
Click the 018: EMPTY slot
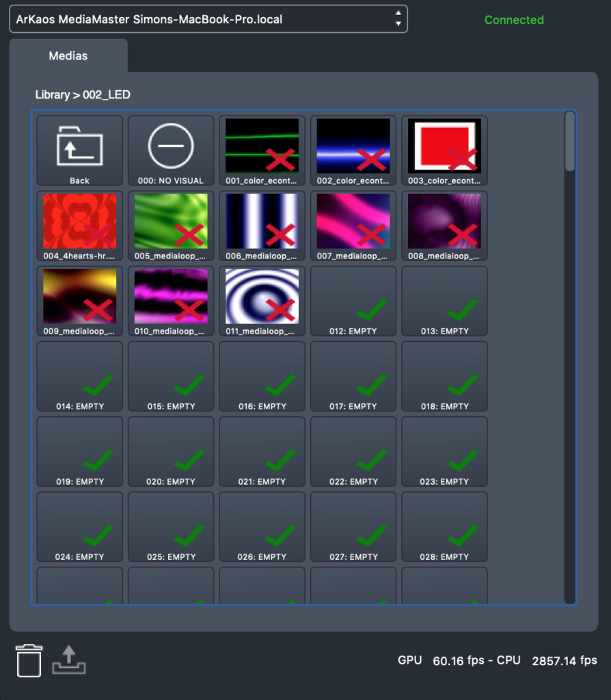[x=444, y=377]
